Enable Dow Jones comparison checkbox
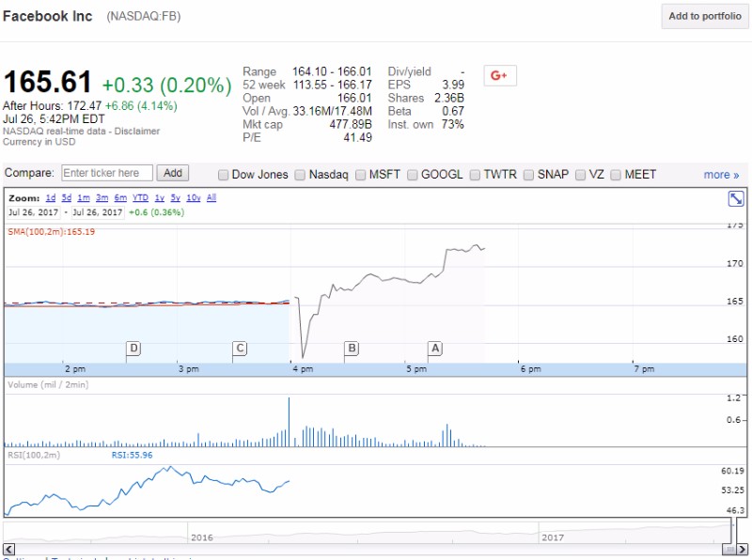752x560 pixels. 223,175
